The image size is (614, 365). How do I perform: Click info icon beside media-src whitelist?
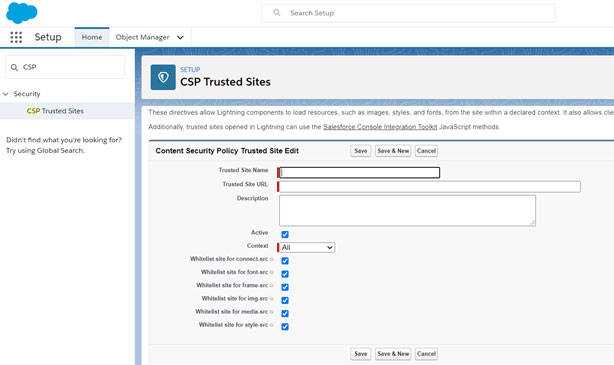pyautogui.click(x=272, y=312)
